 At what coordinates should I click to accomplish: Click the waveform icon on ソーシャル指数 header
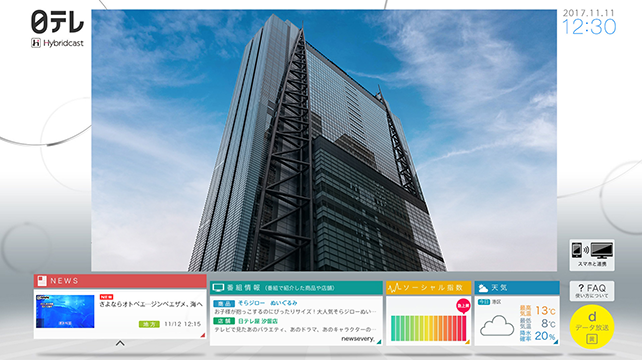393,288
